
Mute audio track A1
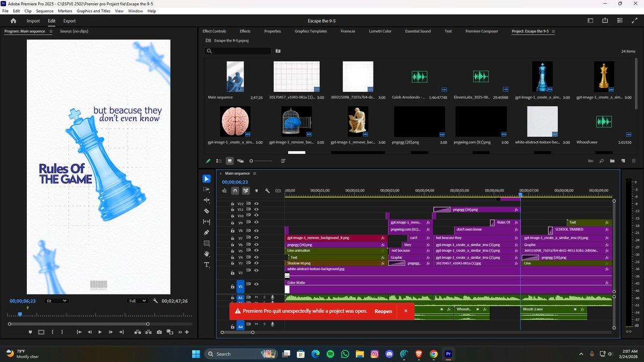click(x=257, y=297)
